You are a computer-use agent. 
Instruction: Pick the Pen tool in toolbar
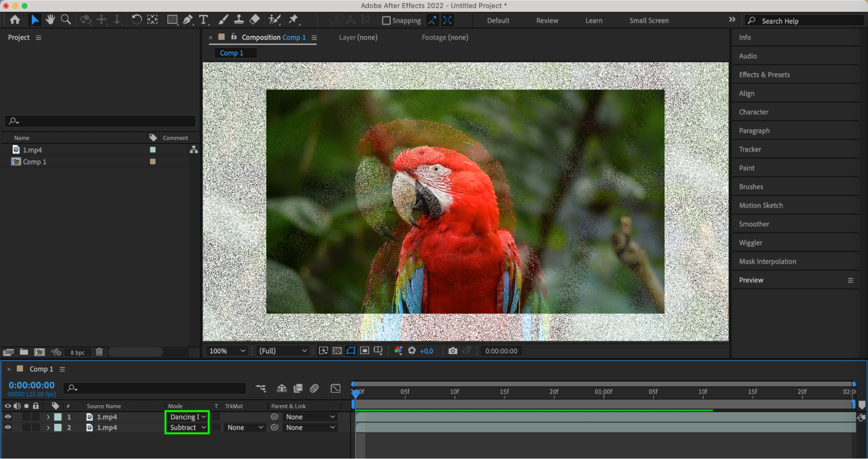pyautogui.click(x=188, y=20)
